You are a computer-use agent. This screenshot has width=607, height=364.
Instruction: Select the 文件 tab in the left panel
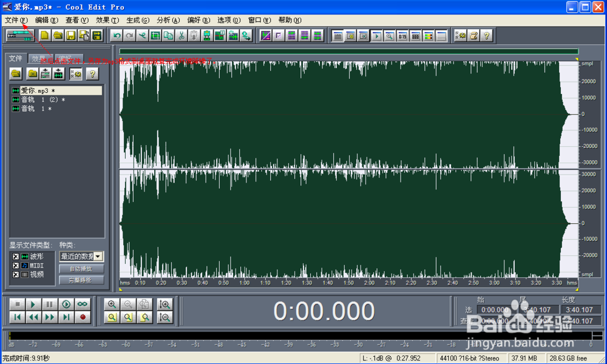(16, 58)
